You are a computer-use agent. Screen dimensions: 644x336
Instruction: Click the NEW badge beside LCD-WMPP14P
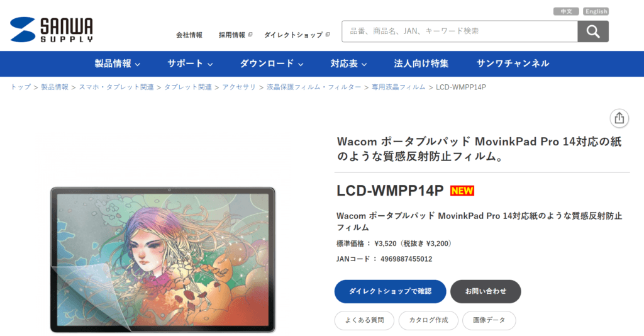pyautogui.click(x=462, y=191)
